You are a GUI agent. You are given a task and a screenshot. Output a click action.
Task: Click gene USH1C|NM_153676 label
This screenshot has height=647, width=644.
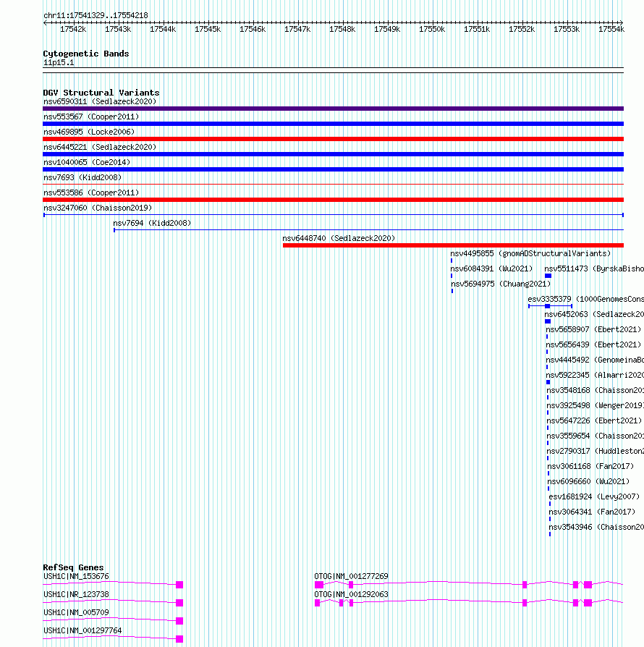click(x=76, y=577)
